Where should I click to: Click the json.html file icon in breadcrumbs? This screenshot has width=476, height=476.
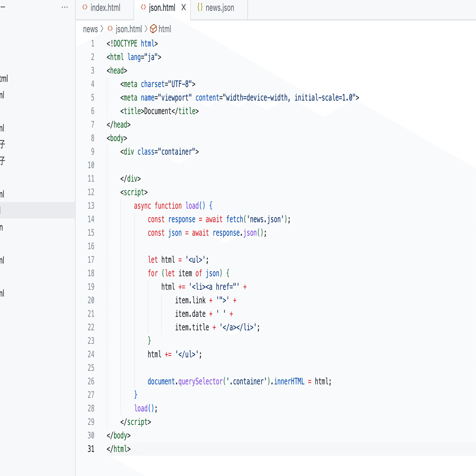[x=110, y=29]
